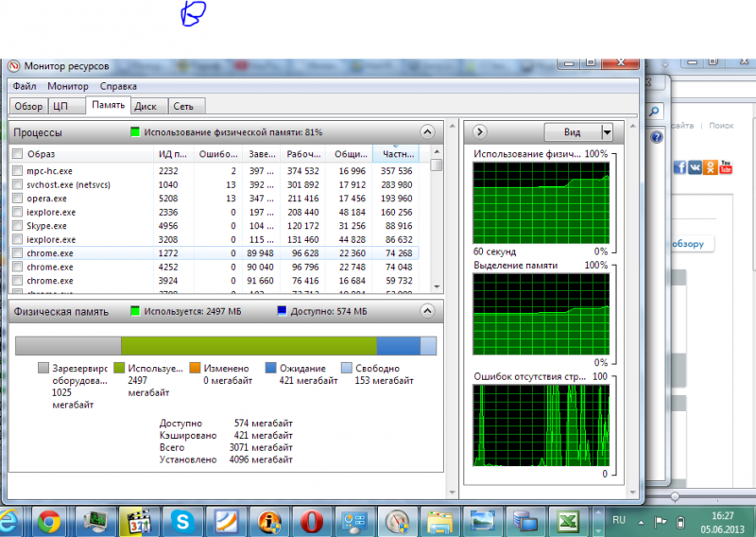Click the green Используе... legend swatch
Image resolution: width=756 pixels, height=537 pixels.
pyautogui.click(x=119, y=368)
